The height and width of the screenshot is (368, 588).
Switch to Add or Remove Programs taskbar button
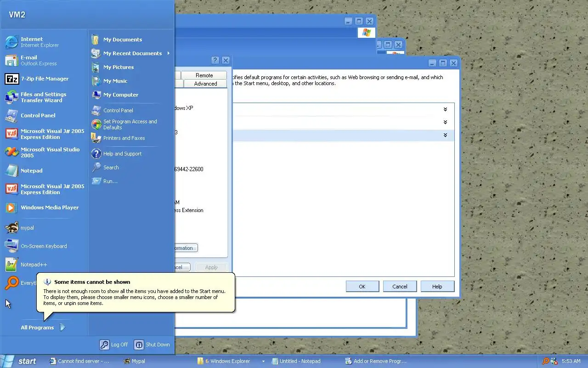click(x=379, y=361)
